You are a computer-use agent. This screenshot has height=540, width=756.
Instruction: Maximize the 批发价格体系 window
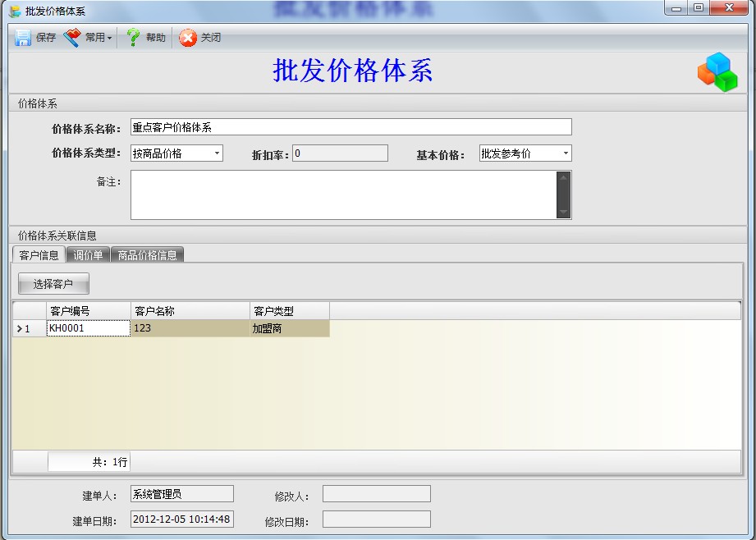tap(699, 8)
